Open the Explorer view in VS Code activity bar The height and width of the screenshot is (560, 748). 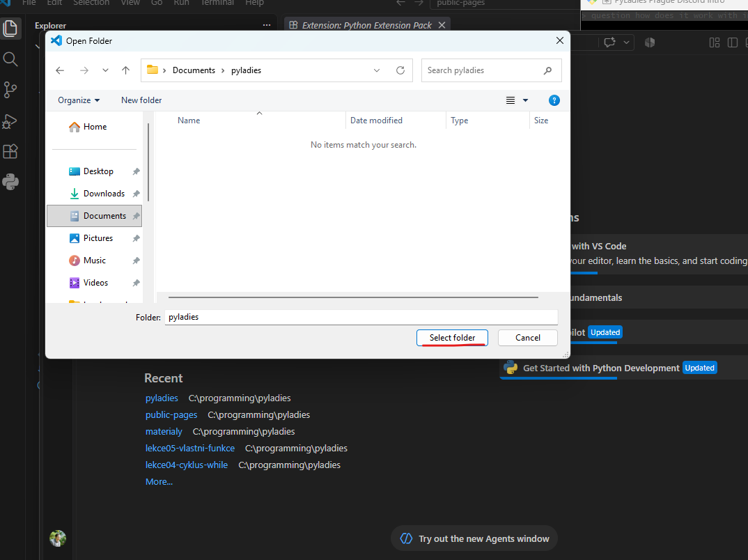10,29
